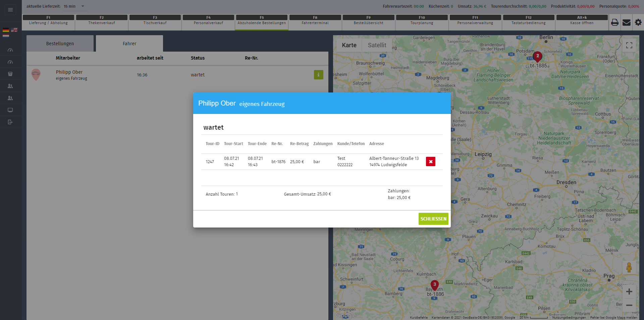
Task: Click the 16:36 working-since time
Action: click(142, 75)
